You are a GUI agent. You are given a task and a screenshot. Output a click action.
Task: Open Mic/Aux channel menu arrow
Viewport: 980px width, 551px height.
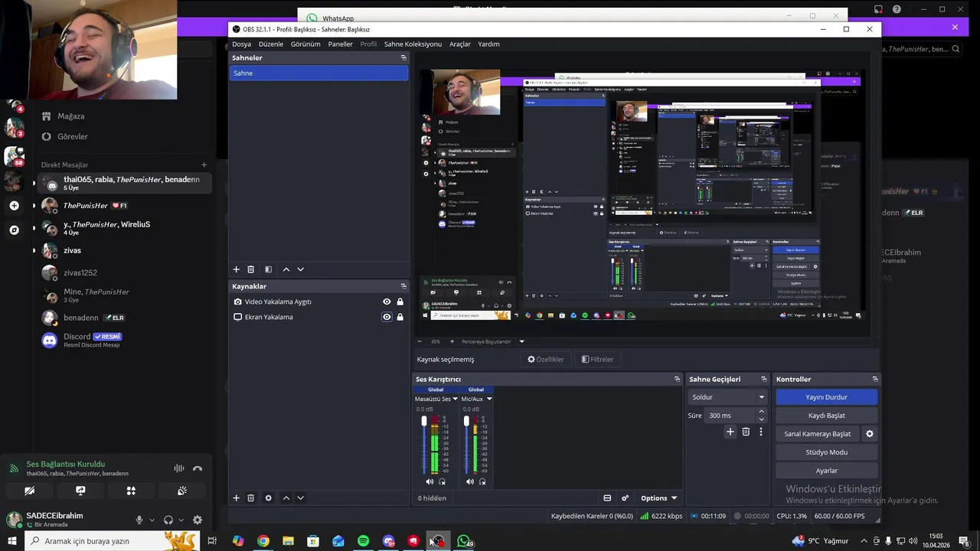coord(489,399)
